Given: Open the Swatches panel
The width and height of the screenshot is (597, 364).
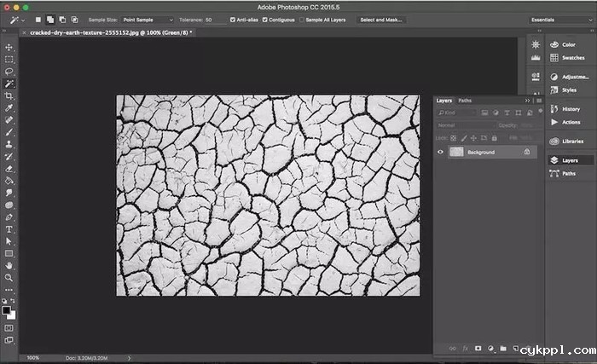Looking at the screenshot, I should pyautogui.click(x=567, y=58).
